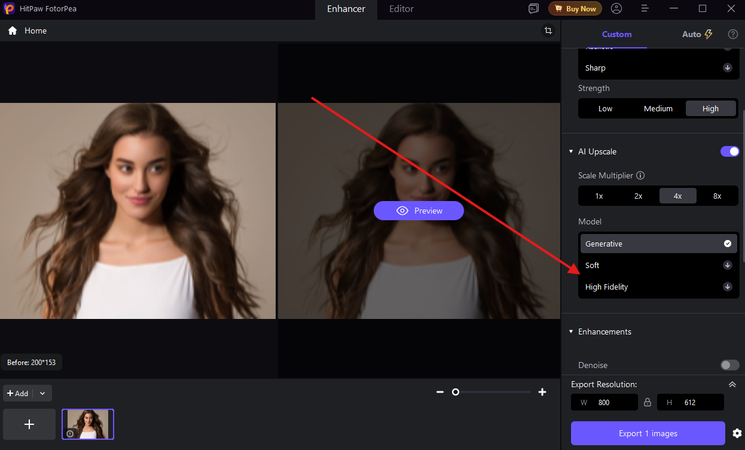Select the crop tool icon
Screen dimensions: 745x450
(x=548, y=30)
